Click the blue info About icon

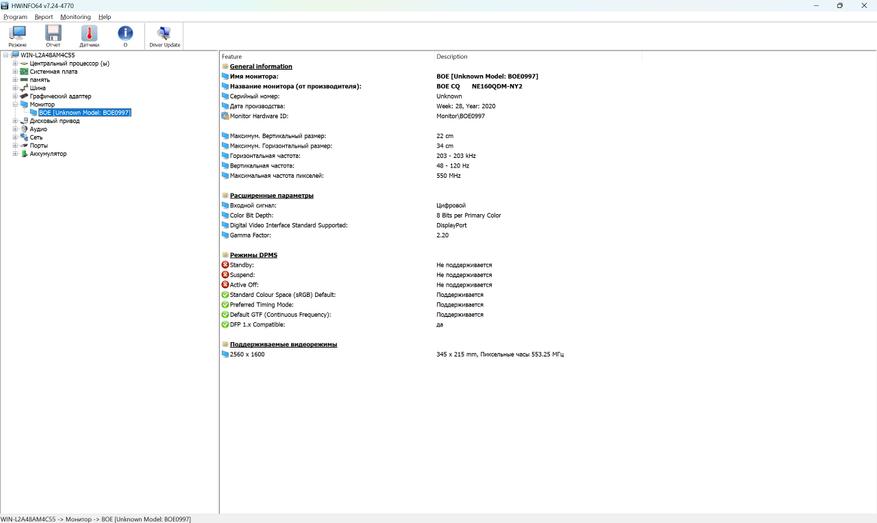125,36
